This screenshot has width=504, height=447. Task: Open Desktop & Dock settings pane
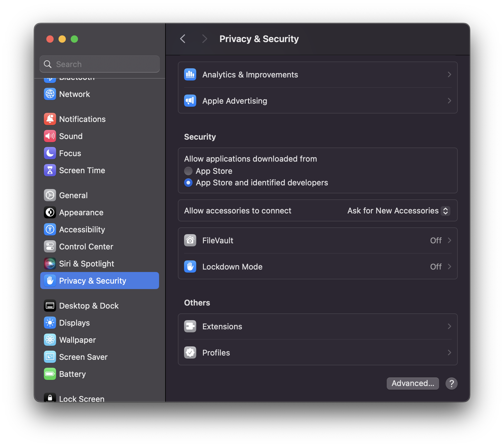(89, 306)
